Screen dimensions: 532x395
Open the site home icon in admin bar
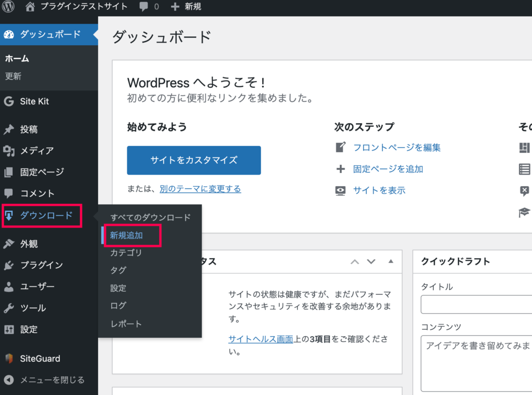click(x=30, y=6)
